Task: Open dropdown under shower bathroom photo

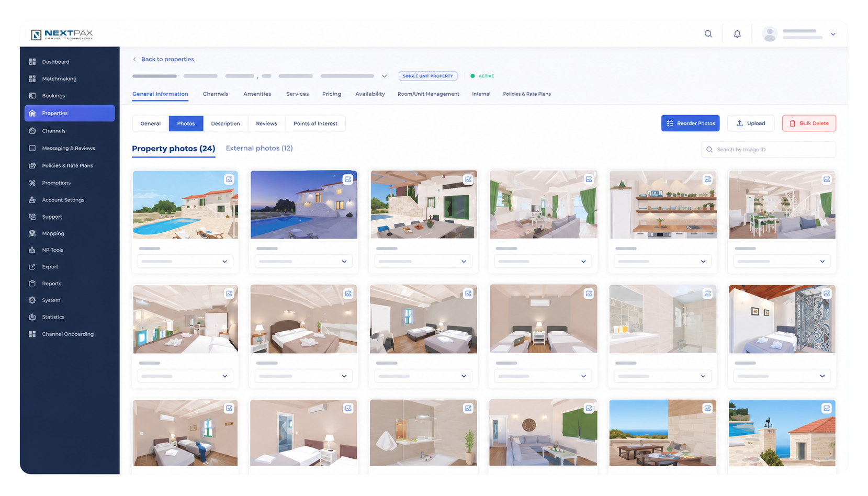Action: (x=662, y=376)
